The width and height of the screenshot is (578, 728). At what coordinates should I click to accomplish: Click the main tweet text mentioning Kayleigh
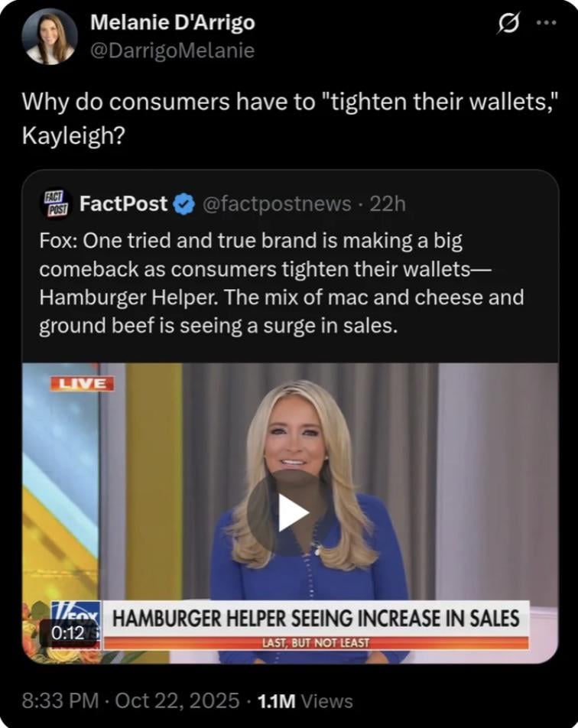click(289, 119)
